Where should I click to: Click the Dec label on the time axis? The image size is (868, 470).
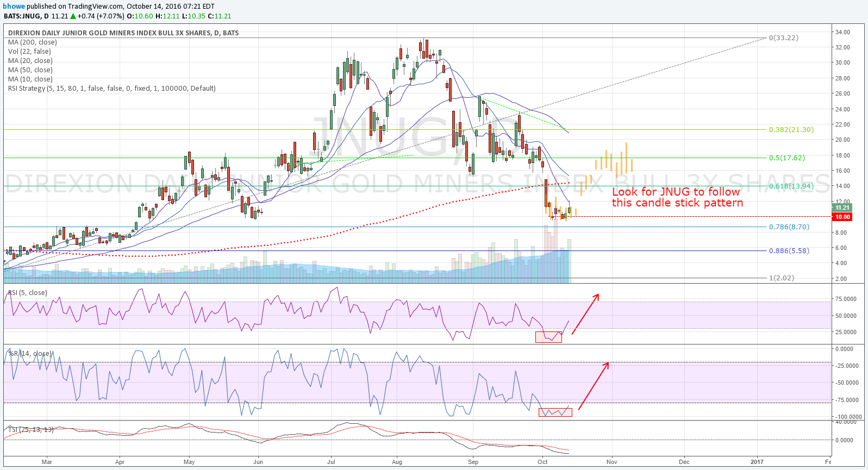[684, 462]
